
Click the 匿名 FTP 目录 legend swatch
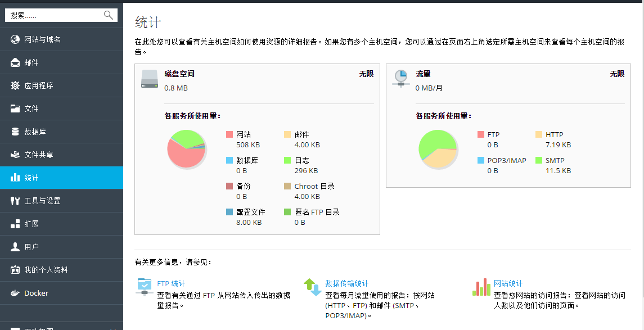287,212
